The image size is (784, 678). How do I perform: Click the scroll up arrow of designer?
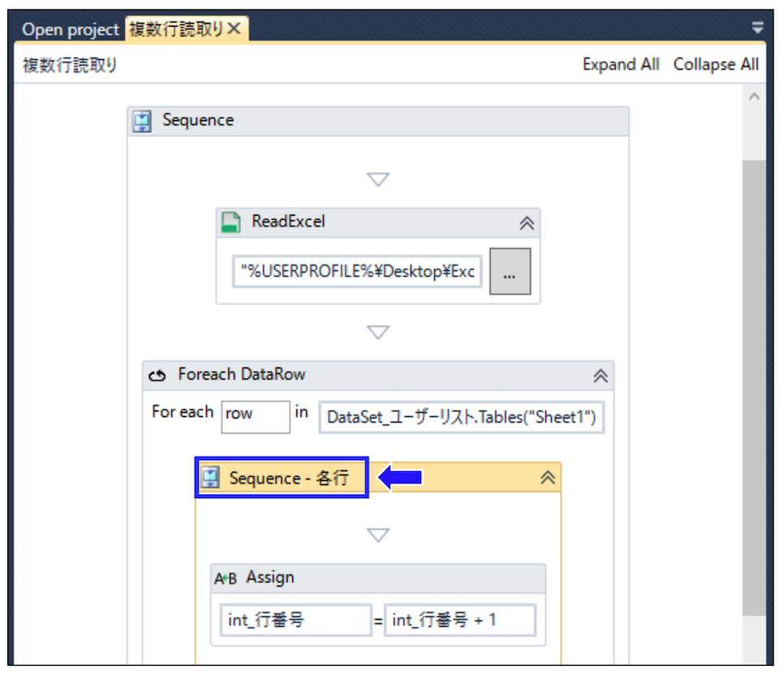tap(754, 97)
